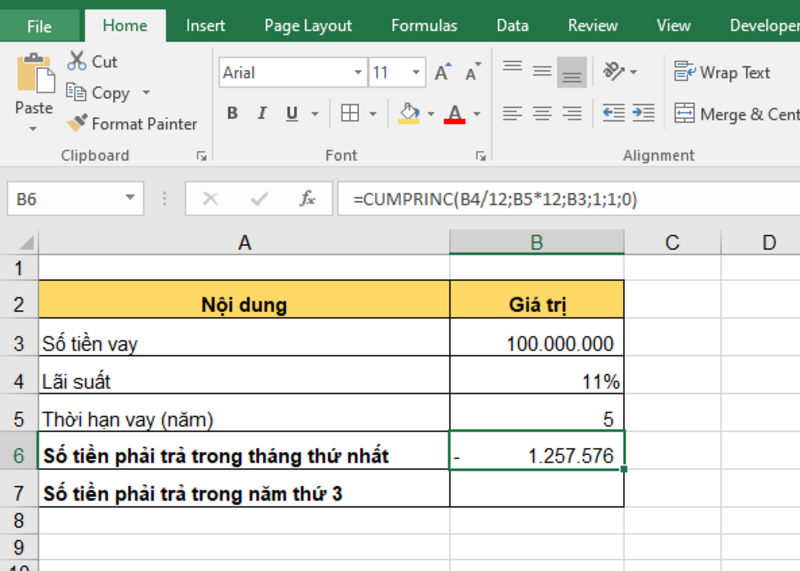The height and width of the screenshot is (571, 800).
Task: Increase font size with larger A icon
Action: (443, 73)
